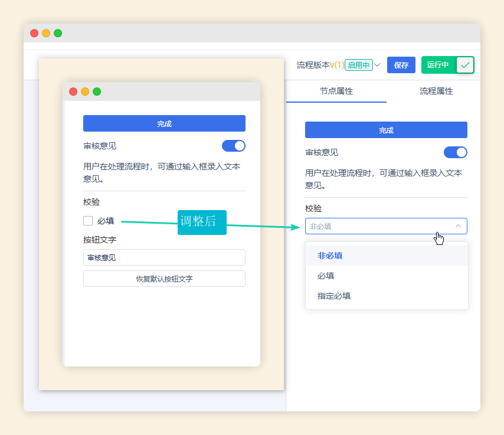
Task: Click 完成 button in the inner window
Action: click(164, 123)
